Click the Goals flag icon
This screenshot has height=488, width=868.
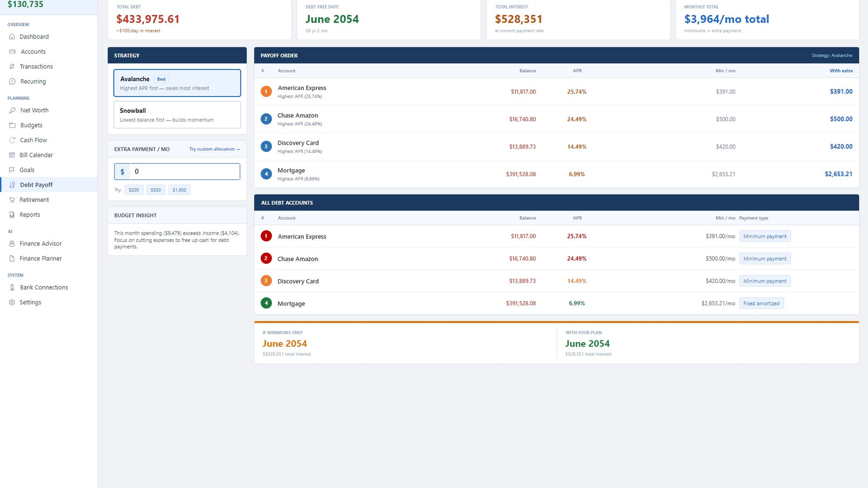tap(12, 170)
